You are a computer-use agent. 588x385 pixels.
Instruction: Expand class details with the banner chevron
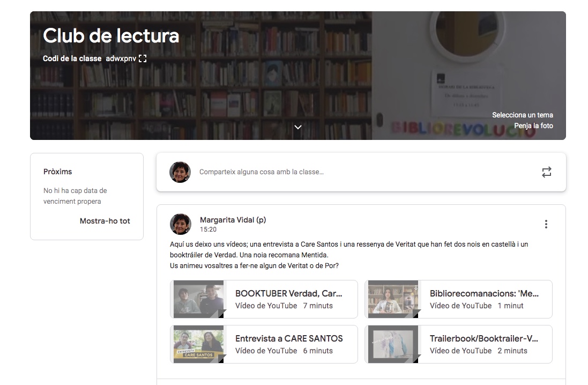(x=298, y=127)
